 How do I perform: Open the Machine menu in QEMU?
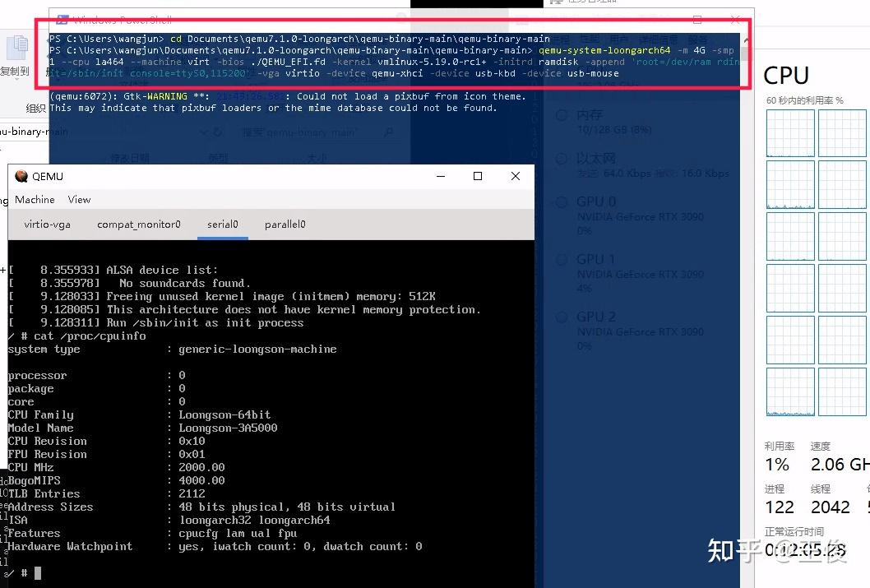(35, 199)
